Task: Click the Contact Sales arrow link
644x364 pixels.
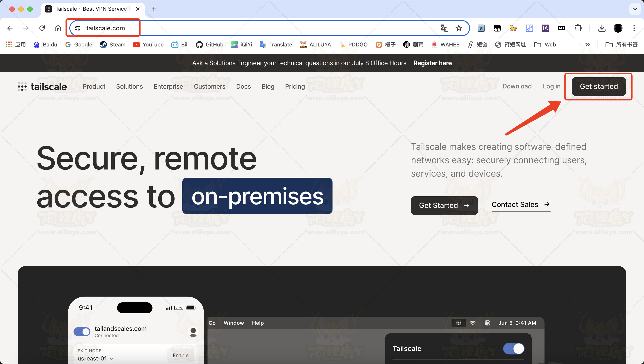Action: point(520,205)
